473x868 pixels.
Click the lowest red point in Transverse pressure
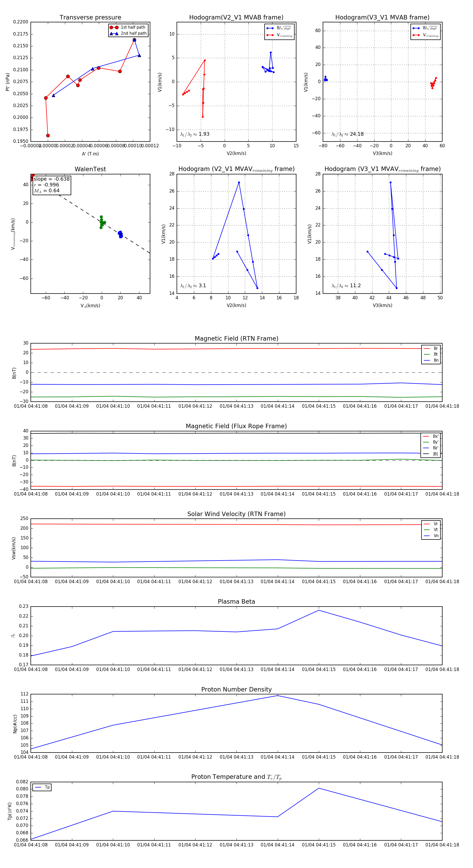pyautogui.click(x=48, y=135)
